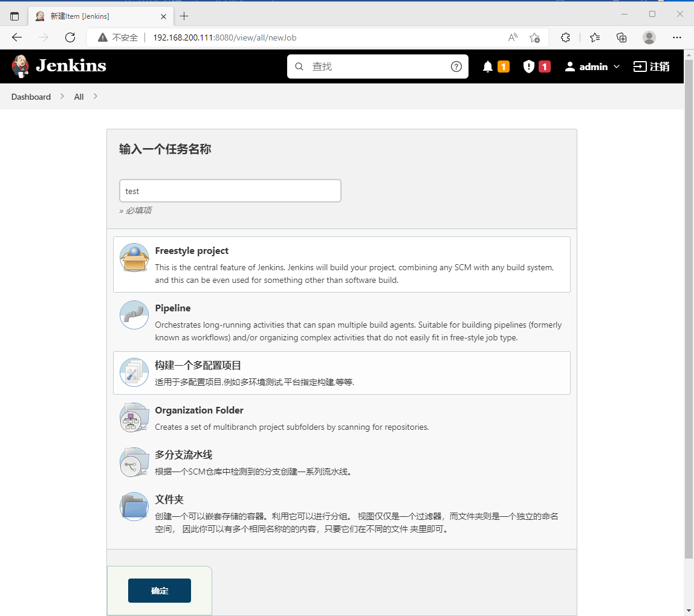Select the multi-configuration project icon
Viewport: 694px width, 616px height.
(134, 372)
